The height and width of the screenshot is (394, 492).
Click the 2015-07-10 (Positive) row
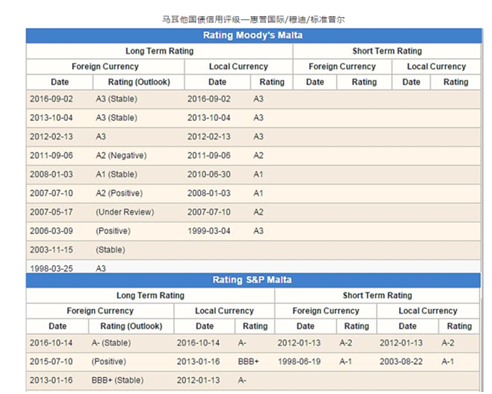tap(253, 362)
